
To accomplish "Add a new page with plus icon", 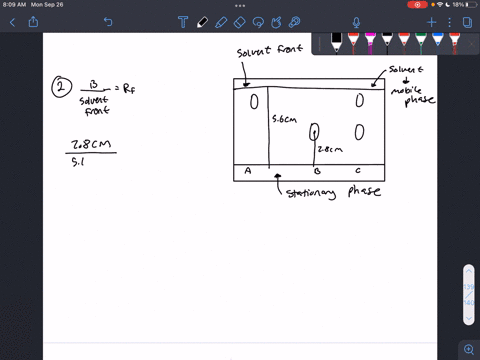I will (x=431, y=22).
